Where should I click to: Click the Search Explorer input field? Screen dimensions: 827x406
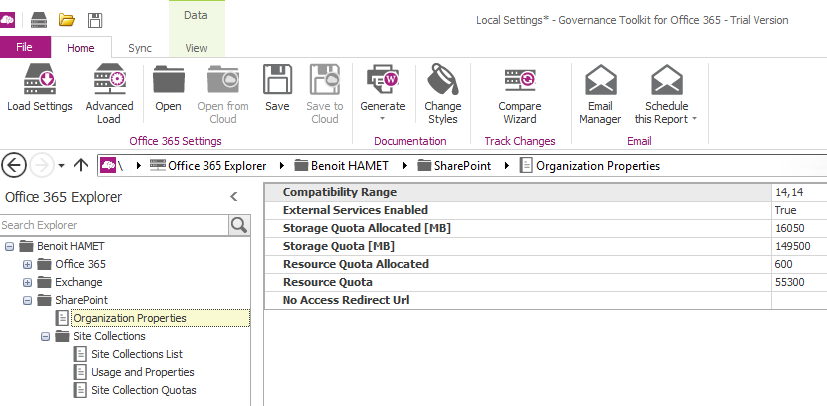[113, 225]
